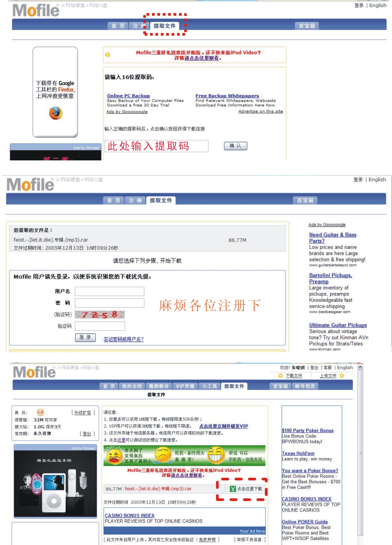Open the Free Backup Whitepapers link
This screenshot has height=545, width=392.
227,96
